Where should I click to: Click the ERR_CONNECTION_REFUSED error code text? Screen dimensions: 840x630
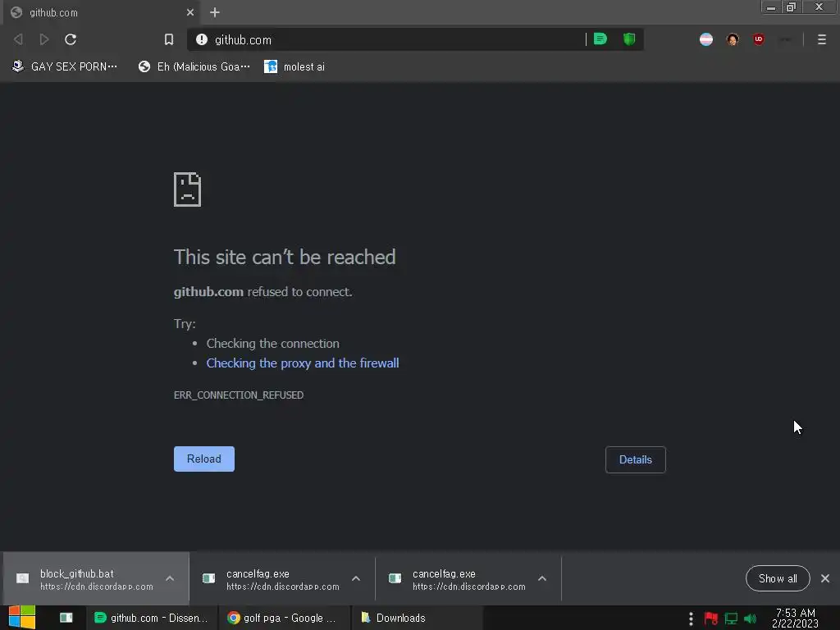click(239, 395)
